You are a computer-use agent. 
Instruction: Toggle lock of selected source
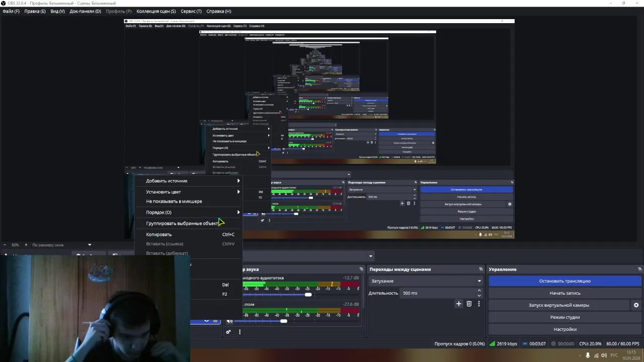point(216,320)
